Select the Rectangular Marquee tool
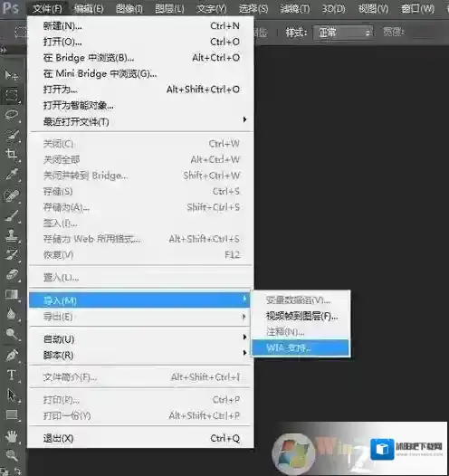Screen dimensions: 449x476 tap(12, 95)
